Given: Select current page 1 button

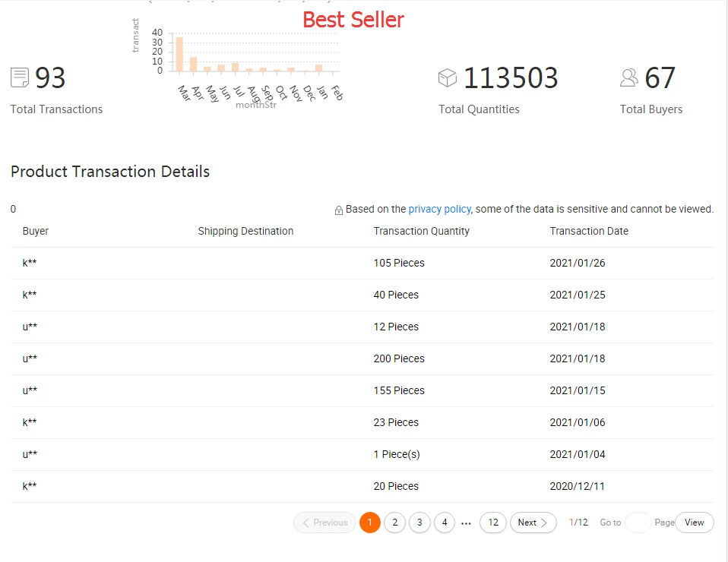Looking at the screenshot, I should [370, 523].
